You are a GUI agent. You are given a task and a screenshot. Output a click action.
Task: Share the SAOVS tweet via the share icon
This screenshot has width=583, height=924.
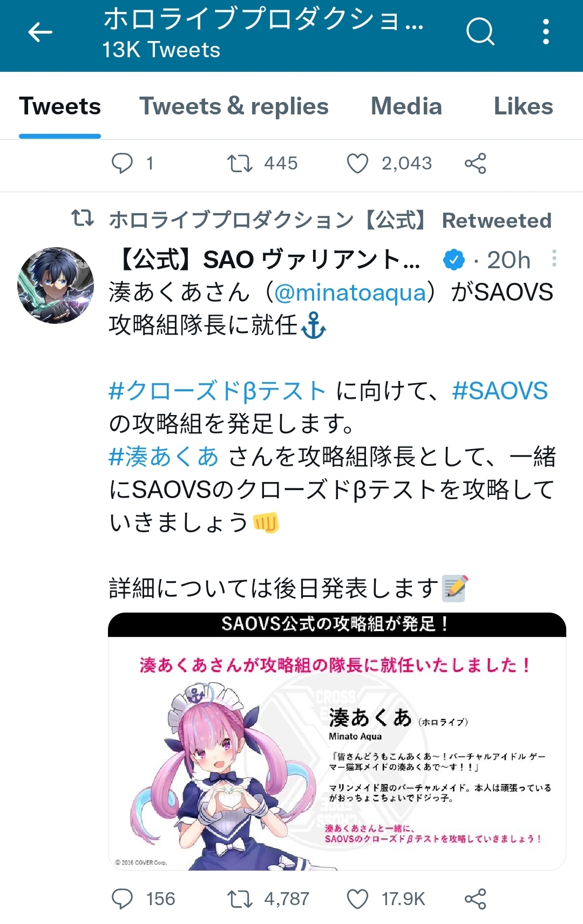(x=476, y=899)
